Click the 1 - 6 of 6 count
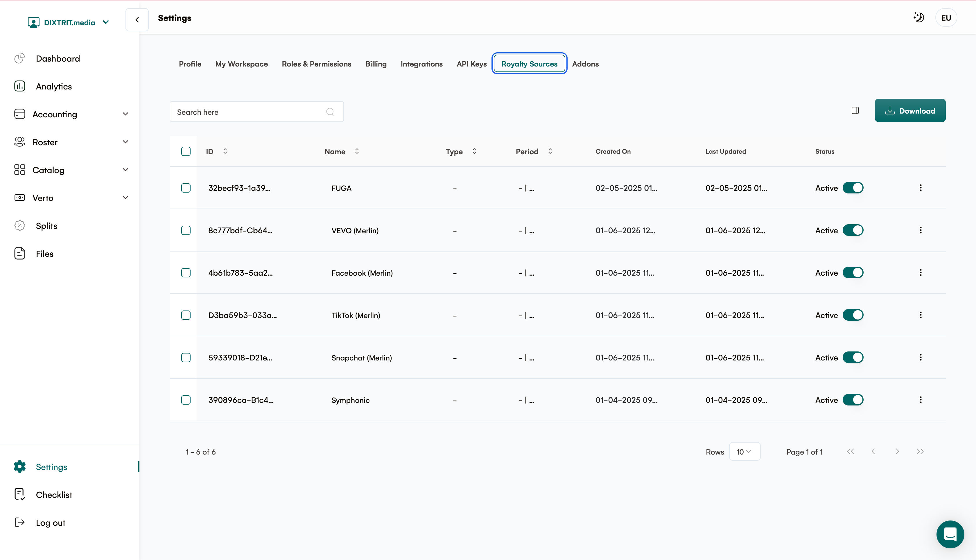This screenshot has width=976, height=560. point(200,452)
